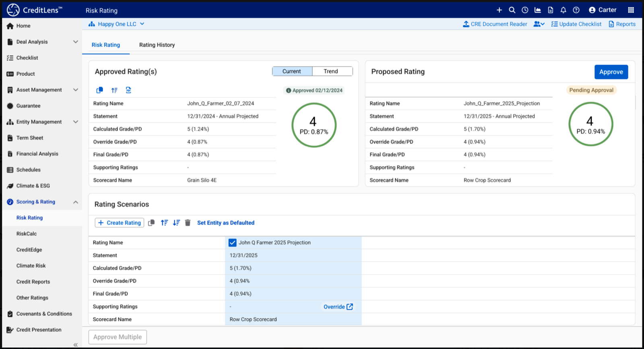Switch to Rating History tab
Viewport: 644px width, 349px height.
tap(157, 45)
